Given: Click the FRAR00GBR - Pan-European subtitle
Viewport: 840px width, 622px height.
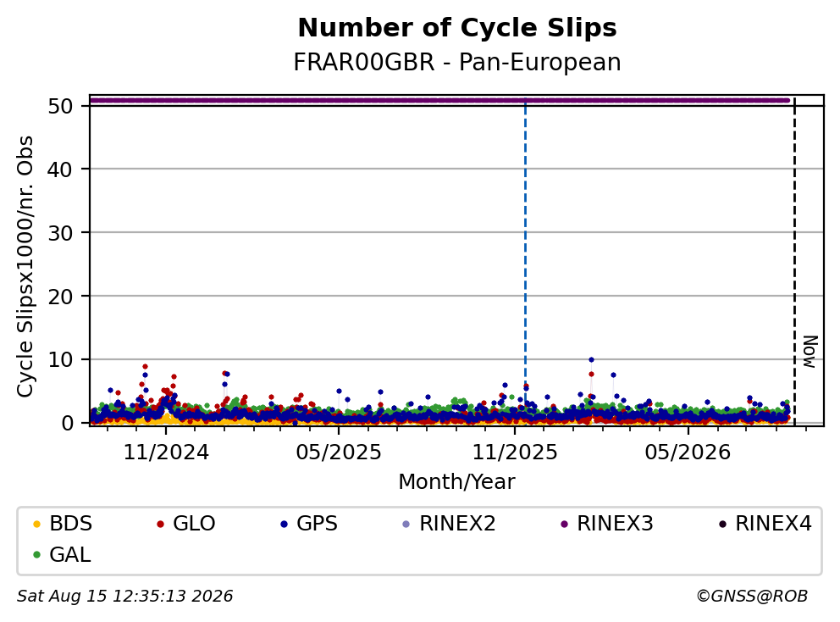Looking at the screenshot, I should tap(457, 62).
